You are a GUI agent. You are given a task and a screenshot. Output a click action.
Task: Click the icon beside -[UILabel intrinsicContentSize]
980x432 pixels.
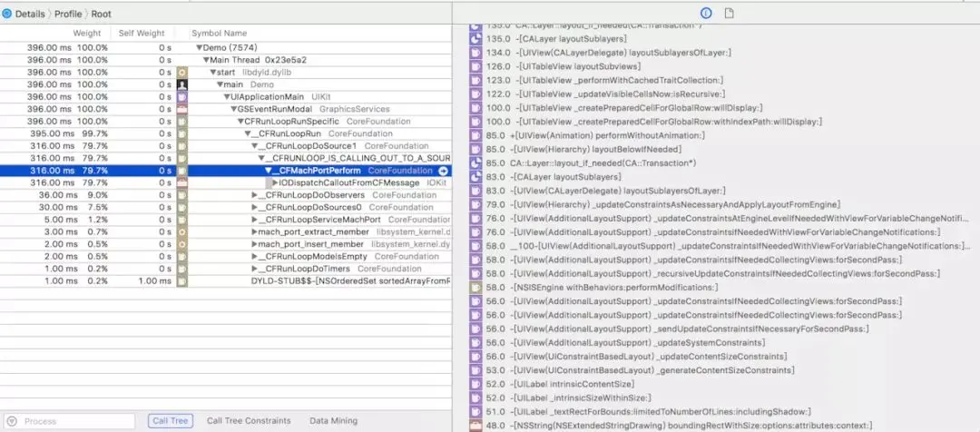(475, 384)
